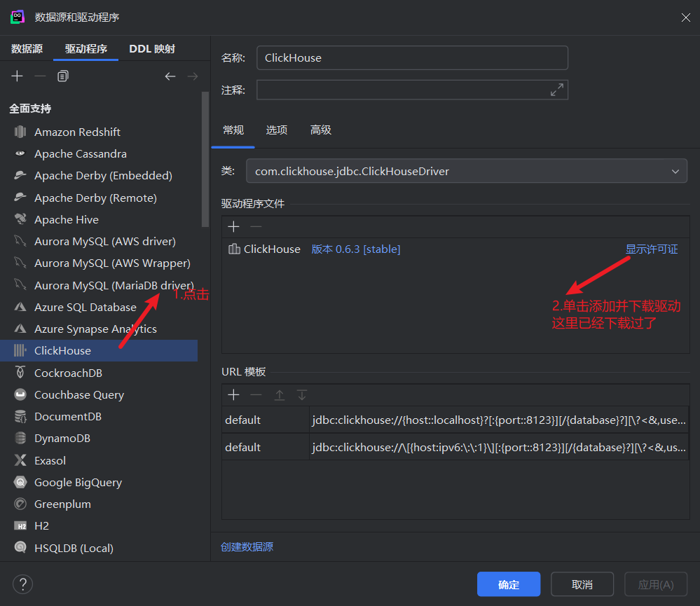Click the remove driver minus icon
Image resolution: width=700 pixels, height=606 pixels.
40,76
